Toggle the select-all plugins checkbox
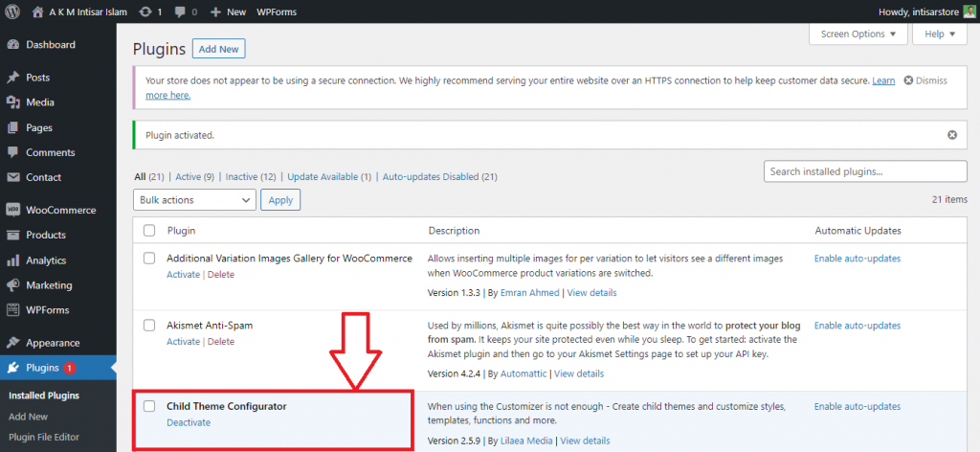980x452 pixels. (149, 231)
